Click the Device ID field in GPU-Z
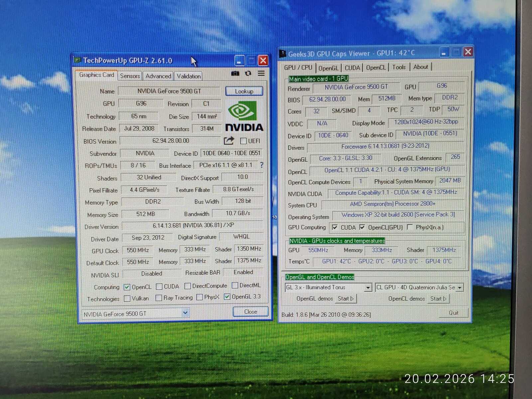This screenshot has height=399, width=532. (232, 153)
